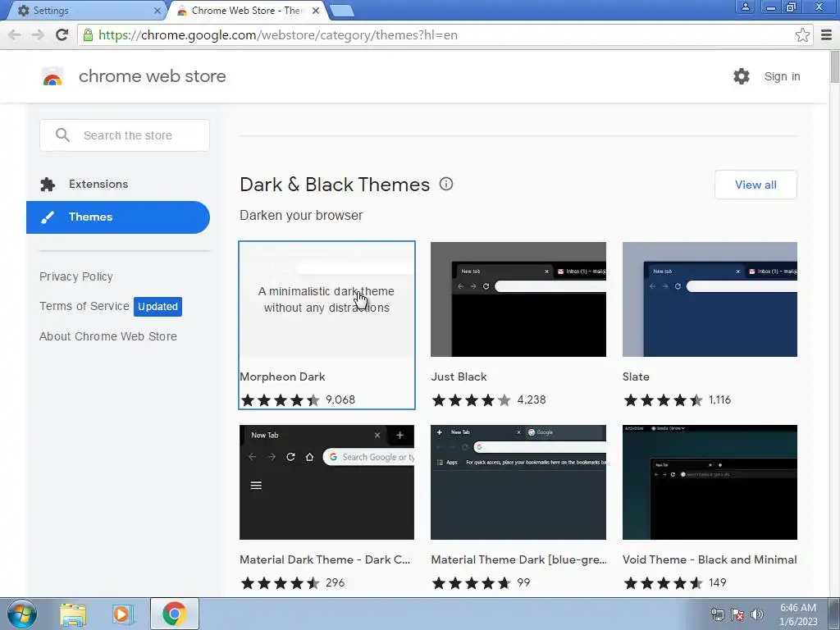Click the volume speaker tray icon

coord(757,614)
